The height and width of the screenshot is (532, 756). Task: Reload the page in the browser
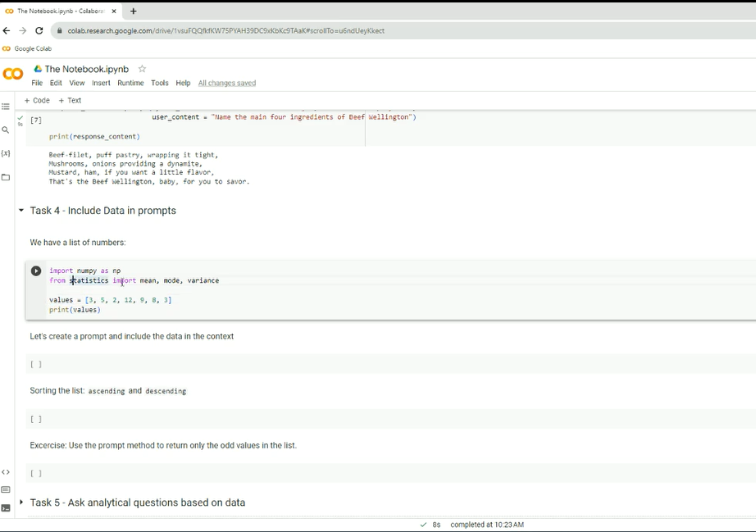(39, 30)
